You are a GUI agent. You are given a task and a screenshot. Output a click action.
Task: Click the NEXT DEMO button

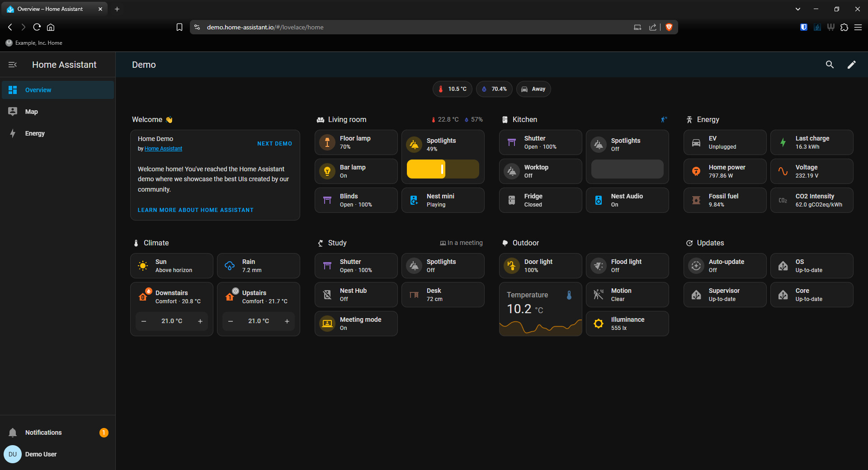[274, 144]
